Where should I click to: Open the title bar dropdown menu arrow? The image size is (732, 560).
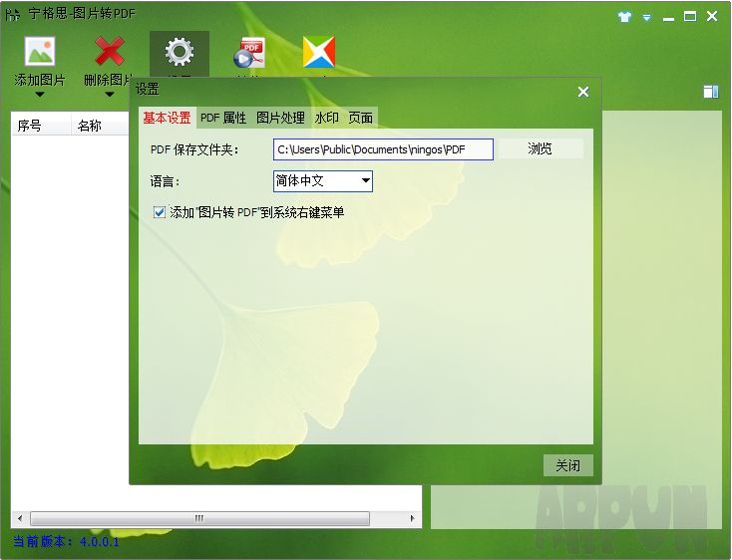tap(646, 17)
